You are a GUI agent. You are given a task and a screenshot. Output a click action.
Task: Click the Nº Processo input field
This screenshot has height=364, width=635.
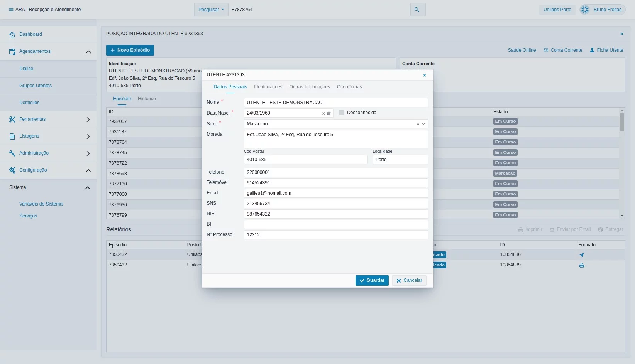pos(336,235)
